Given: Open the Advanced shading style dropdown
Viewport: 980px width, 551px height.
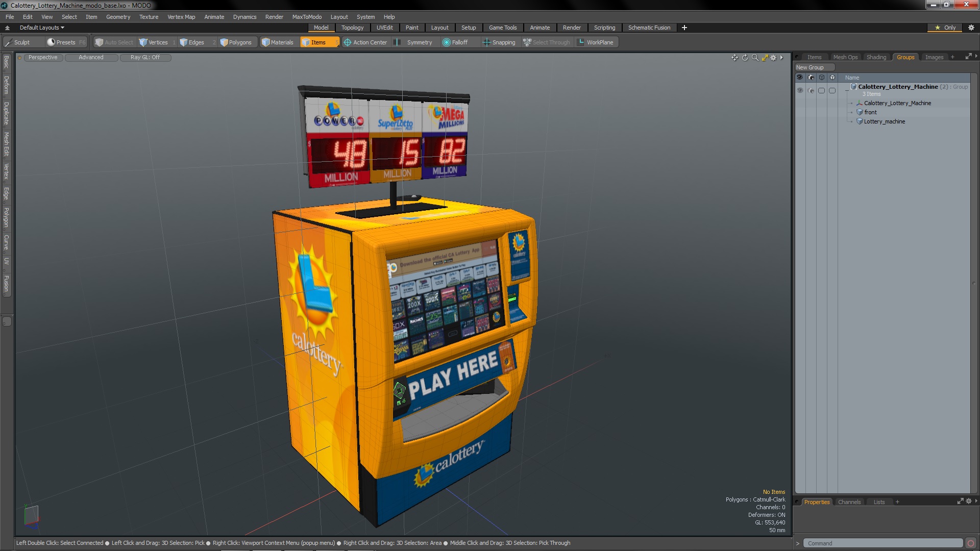Looking at the screenshot, I should 91,58.
